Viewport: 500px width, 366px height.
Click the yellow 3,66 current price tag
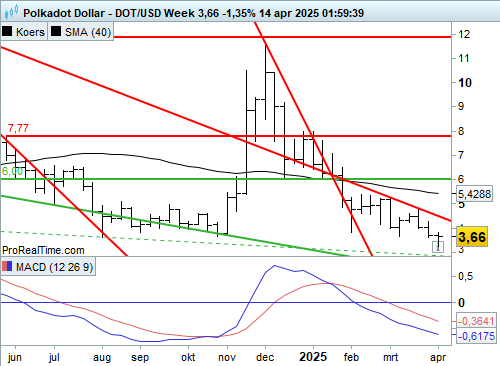pyautogui.click(x=472, y=237)
